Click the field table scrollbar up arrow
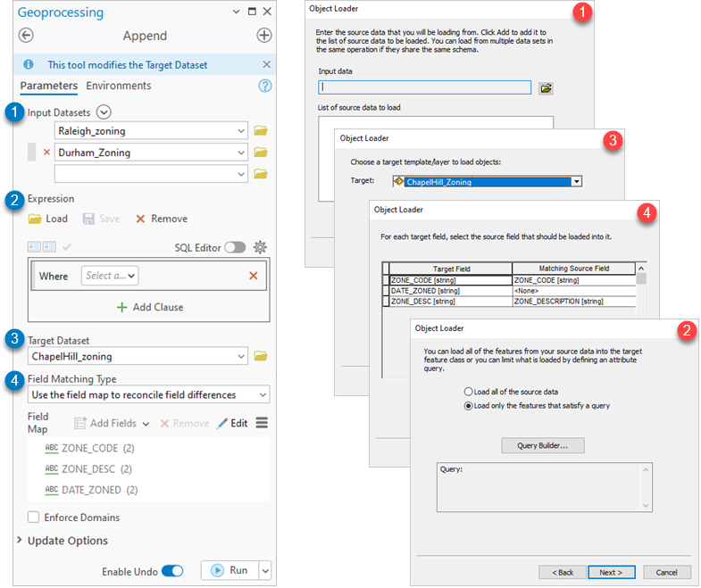This screenshot has height=588, width=701. tap(641, 268)
